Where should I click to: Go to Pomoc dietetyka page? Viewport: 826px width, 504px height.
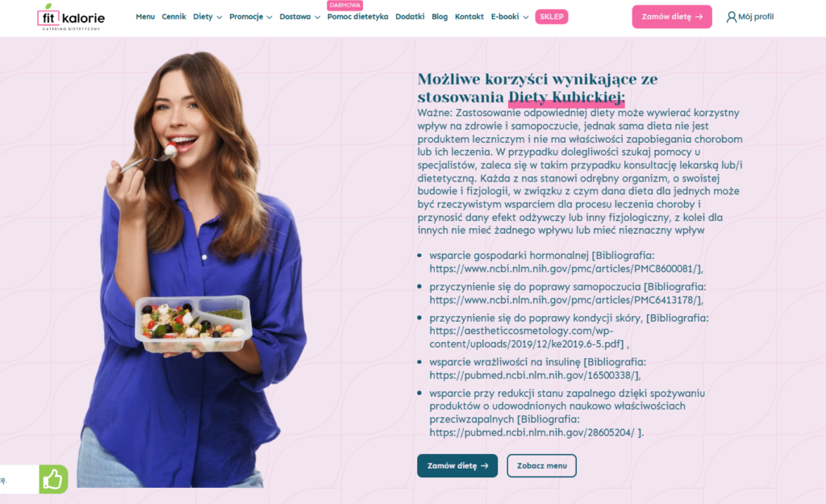357,17
